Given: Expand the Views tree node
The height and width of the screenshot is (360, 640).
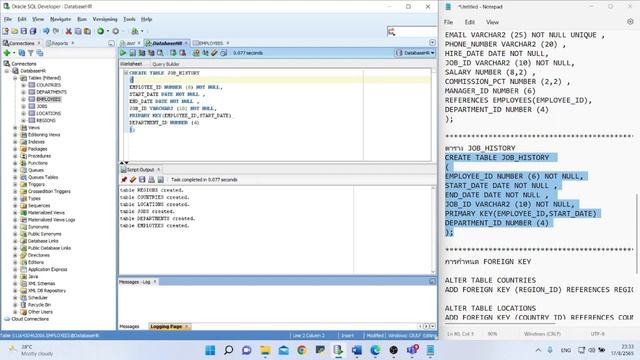Looking at the screenshot, I should [15, 128].
